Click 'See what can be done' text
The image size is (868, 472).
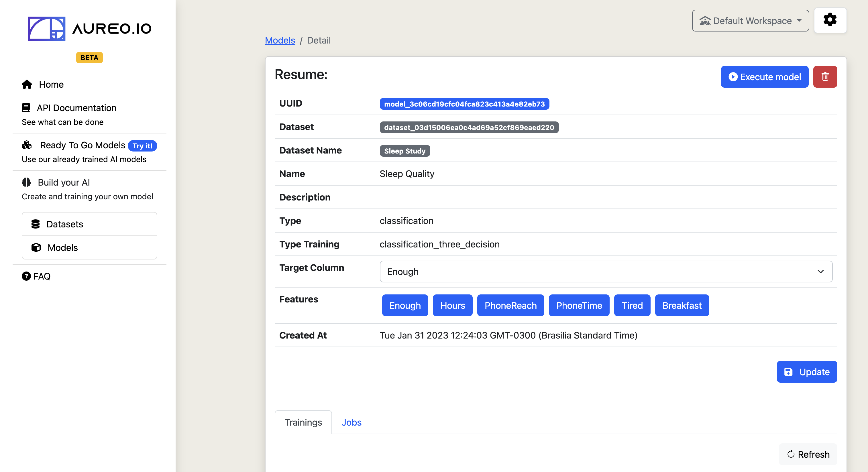pos(62,122)
